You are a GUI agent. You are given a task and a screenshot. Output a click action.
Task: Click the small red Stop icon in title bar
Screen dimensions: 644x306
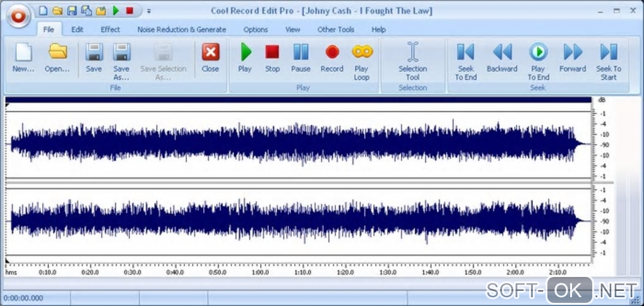(129, 11)
